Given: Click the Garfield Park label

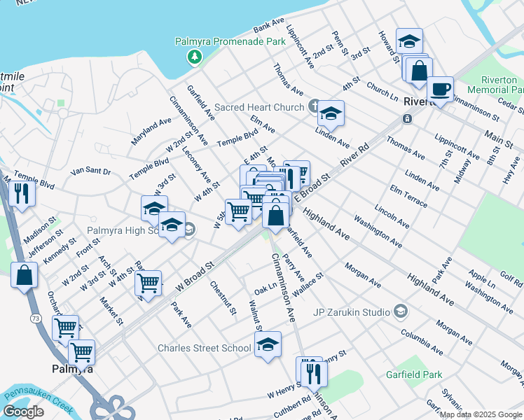Looking at the screenshot, I should [414, 374].
